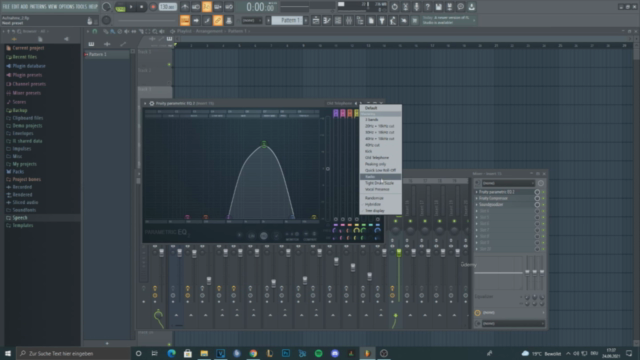Select the purple band 1 token in EQ
The height and width of the screenshot is (360, 640).
(x=336, y=113)
